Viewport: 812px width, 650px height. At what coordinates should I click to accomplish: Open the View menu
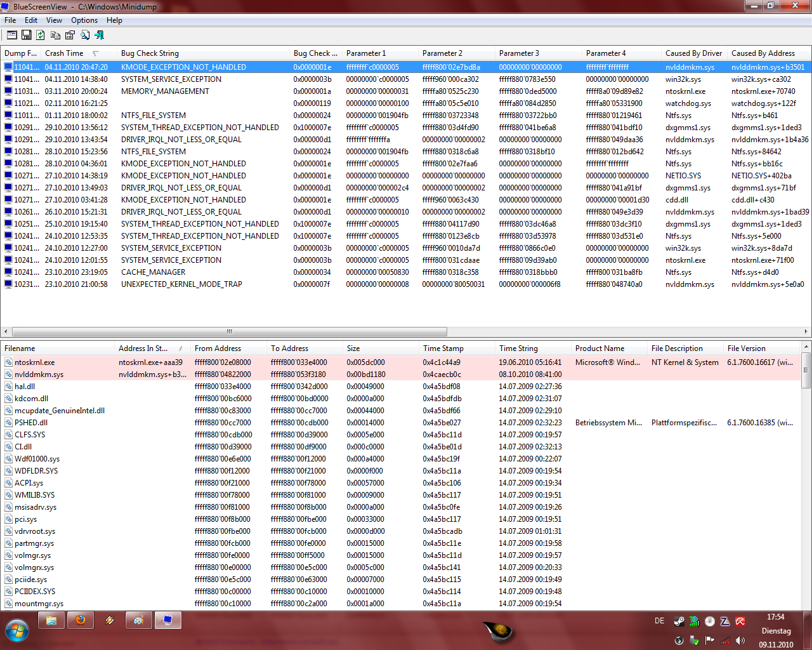pyautogui.click(x=54, y=20)
